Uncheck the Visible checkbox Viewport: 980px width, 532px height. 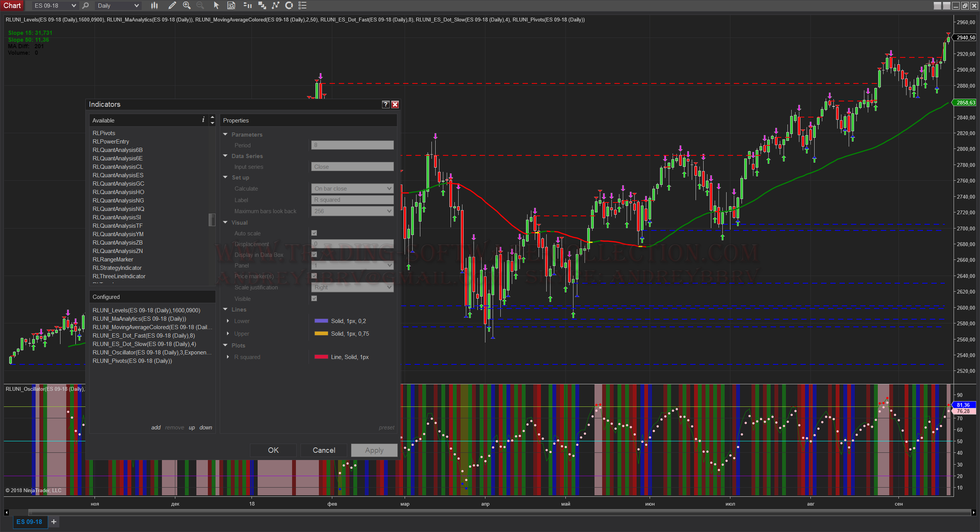click(x=314, y=299)
